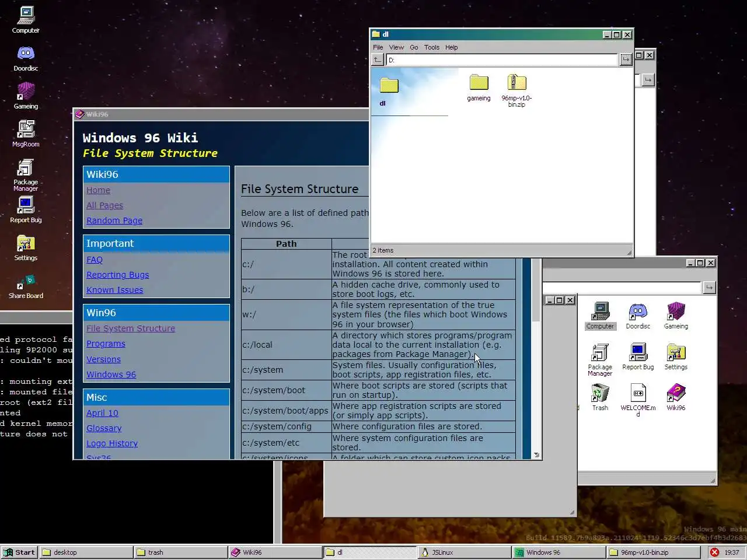Viewport: 747px width, 560px height.
Task: Open the Glossary wiki link
Action: tap(104, 428)
